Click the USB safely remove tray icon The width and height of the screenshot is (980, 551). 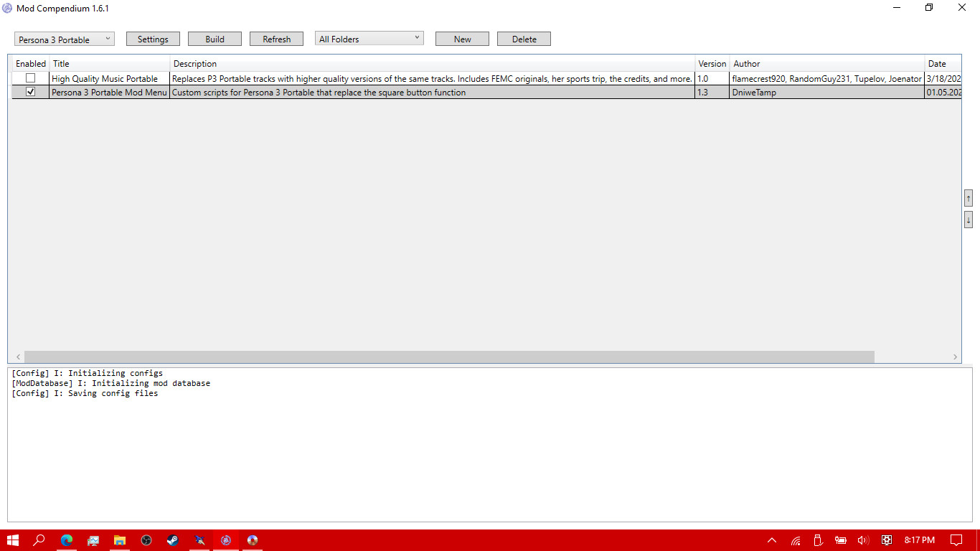(818, 540)
